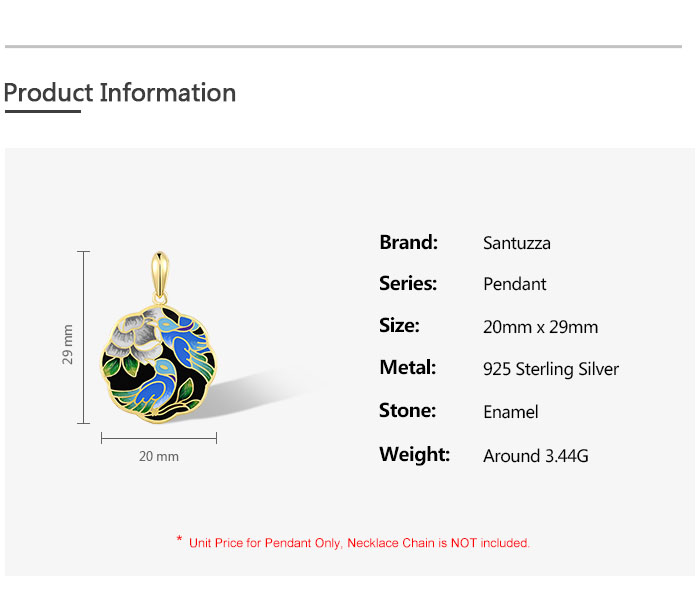Click the upper blue bird on pendant
Screen dimensions: 700x615
pyautogui.click(x=184, y=341)
